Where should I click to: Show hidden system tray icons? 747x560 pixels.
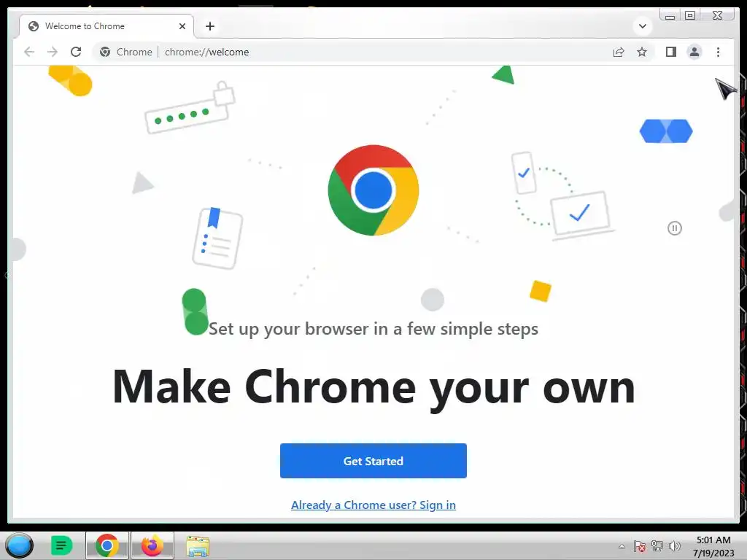pos(622,547)
